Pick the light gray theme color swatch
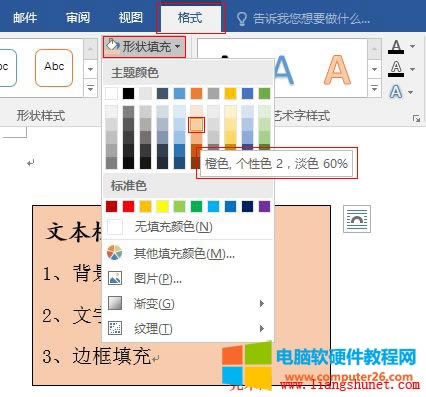426x397 pixels. pyautogui.click(x=145, y=94)
